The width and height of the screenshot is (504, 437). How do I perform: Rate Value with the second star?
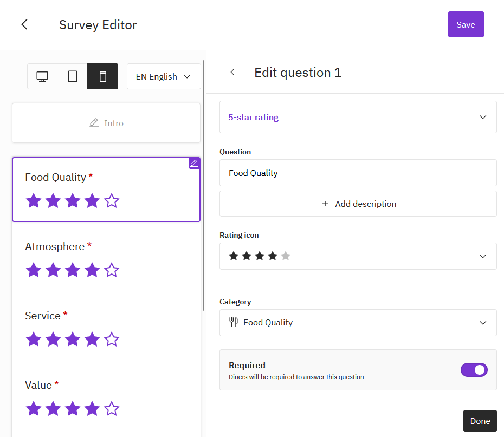pos(53,409)
